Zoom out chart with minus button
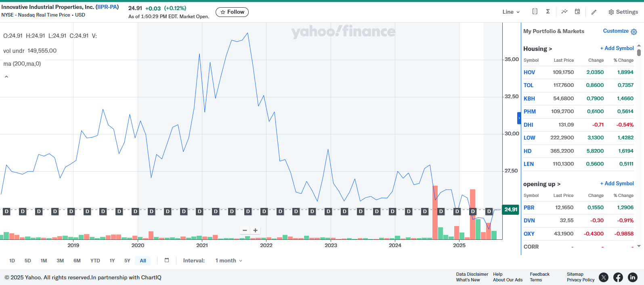644x285 pixels. (245, 231)
